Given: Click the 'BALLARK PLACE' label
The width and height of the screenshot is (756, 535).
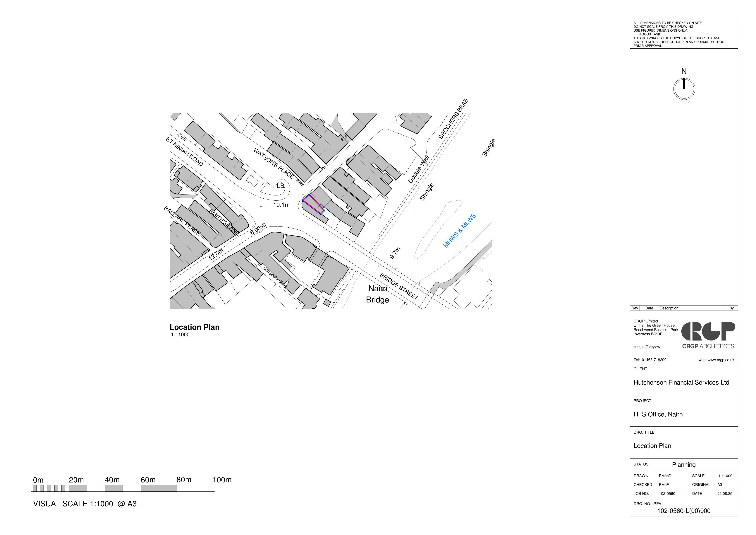Looking at the screenshot, I should click(x=182, y=221).
